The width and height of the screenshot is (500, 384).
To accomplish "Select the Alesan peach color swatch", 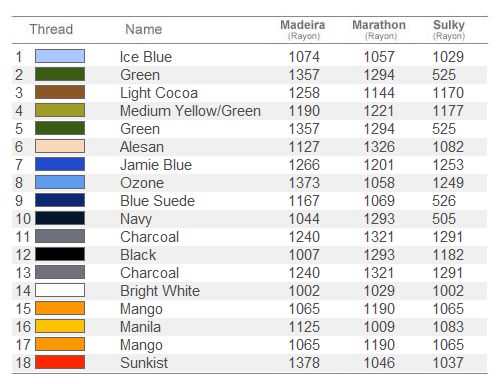I will 60,146.
